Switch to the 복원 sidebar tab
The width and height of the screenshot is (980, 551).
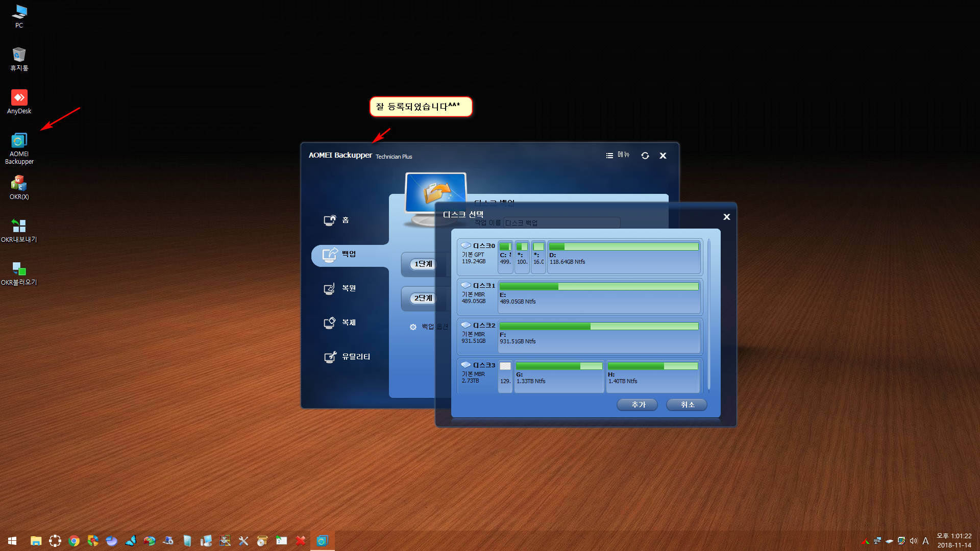(x=340, y=288)
